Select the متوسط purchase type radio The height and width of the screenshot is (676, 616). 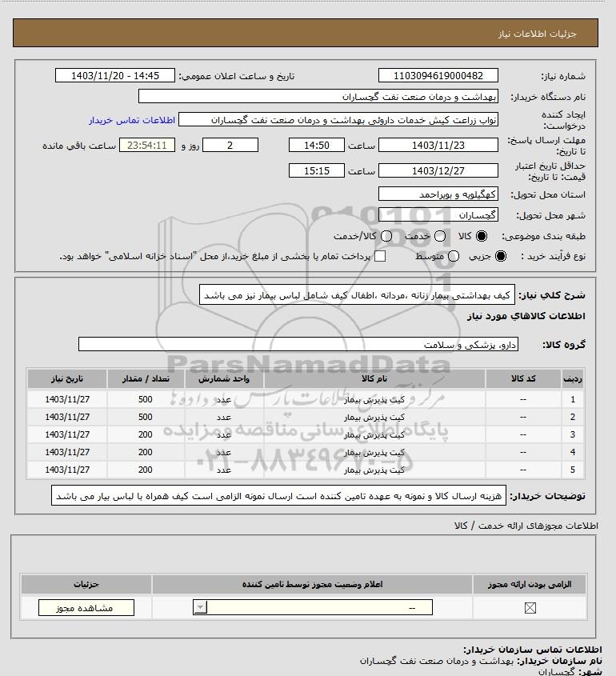tap(453, 256)
